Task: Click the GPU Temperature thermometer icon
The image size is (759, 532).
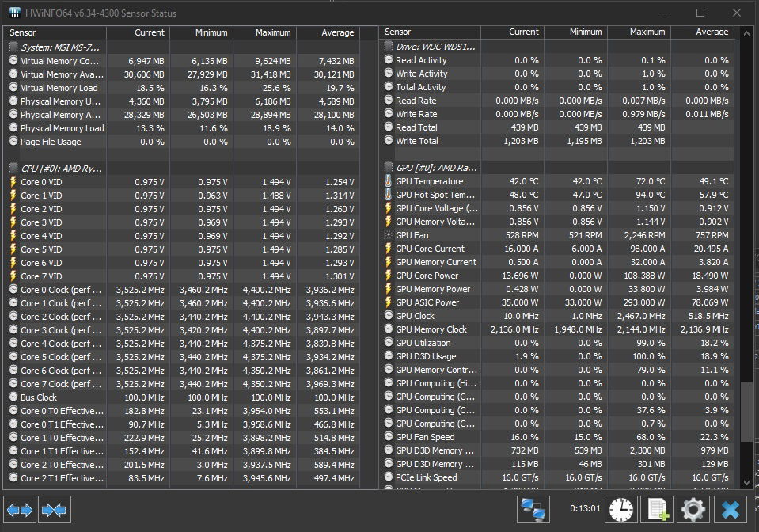Action: 389,181
